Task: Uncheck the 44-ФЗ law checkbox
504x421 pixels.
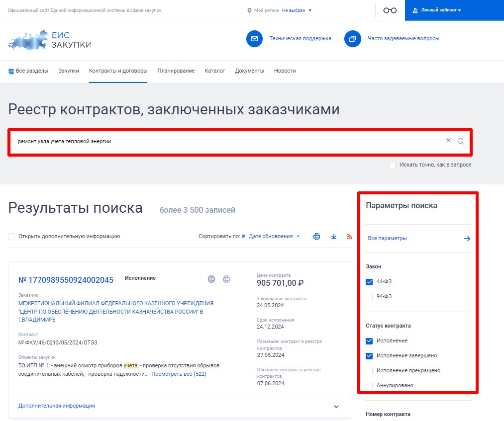Action: 369,282
